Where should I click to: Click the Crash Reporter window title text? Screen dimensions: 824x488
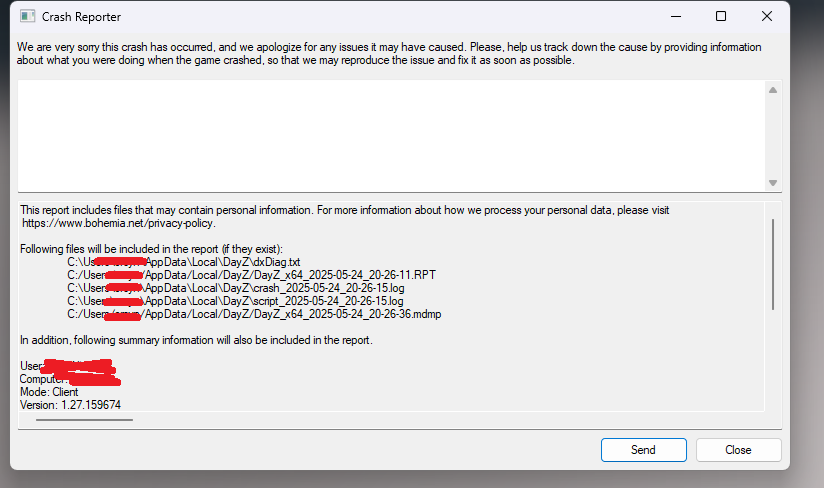point(81,17)
